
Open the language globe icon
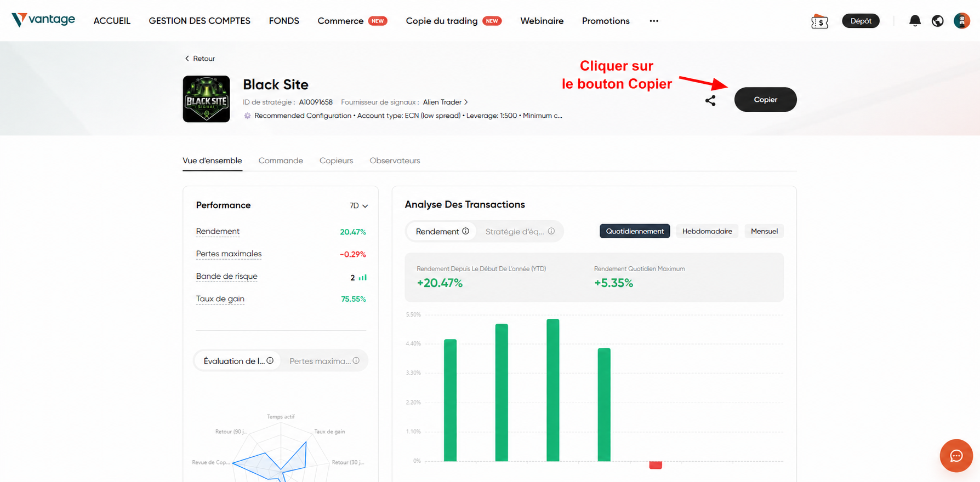[x=938, y=21]
